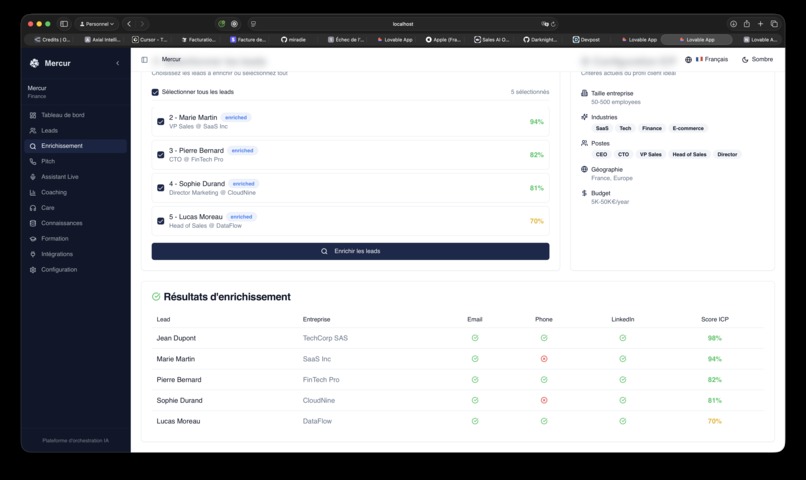Click the TechCorp SAS company cell
Screen dimensions: 806x480
pos(325,338)
